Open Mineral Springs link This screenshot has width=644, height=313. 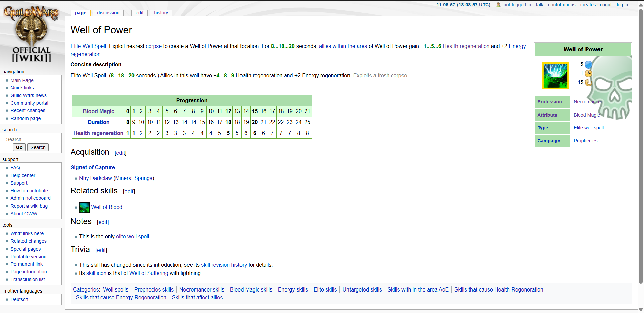click(134, 178)
